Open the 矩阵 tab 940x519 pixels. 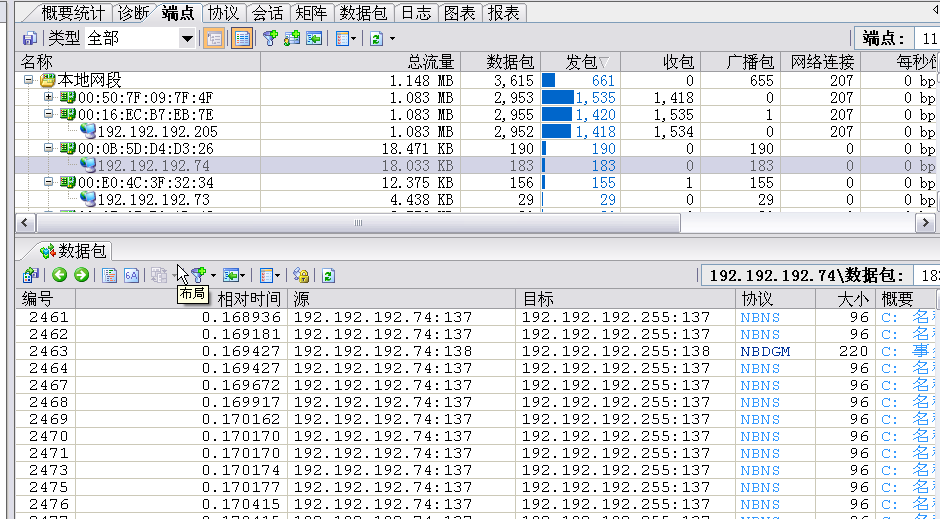[311, 13]
